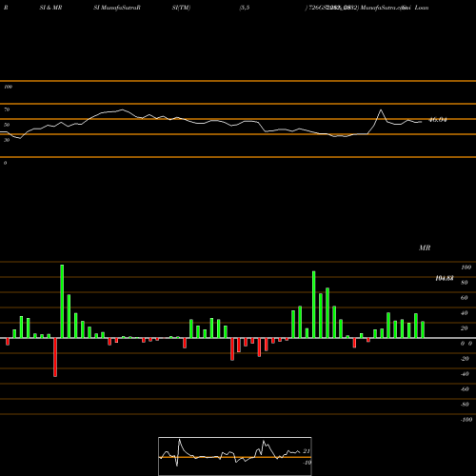476x476 pixels.
Task: Click the -100 label on MR axis
Action: [x=466, y=420]
